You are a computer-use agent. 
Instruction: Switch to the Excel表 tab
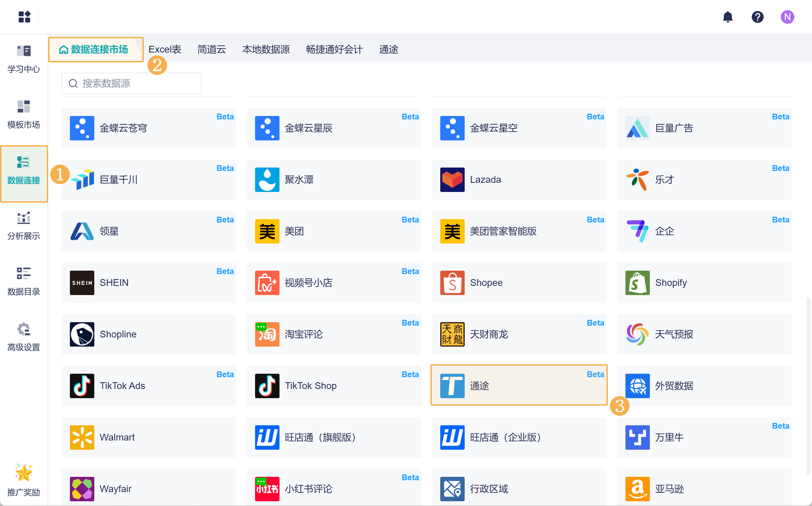pyautogui.click(x=165, y=50)
